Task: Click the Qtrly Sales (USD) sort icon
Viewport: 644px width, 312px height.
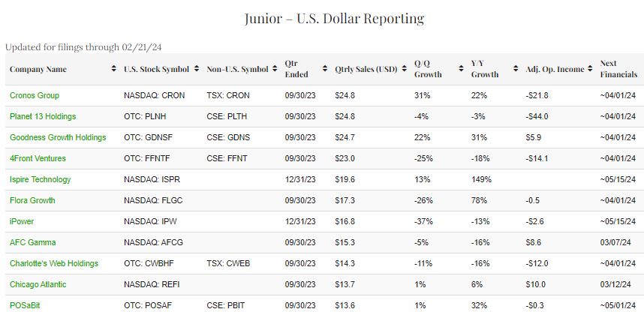Action: tap(404, 70)
